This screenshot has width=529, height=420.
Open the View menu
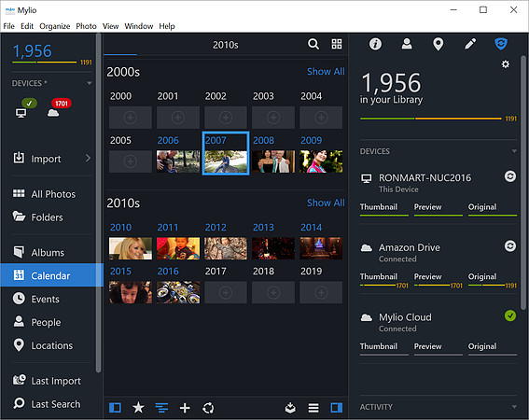point(110,26)
